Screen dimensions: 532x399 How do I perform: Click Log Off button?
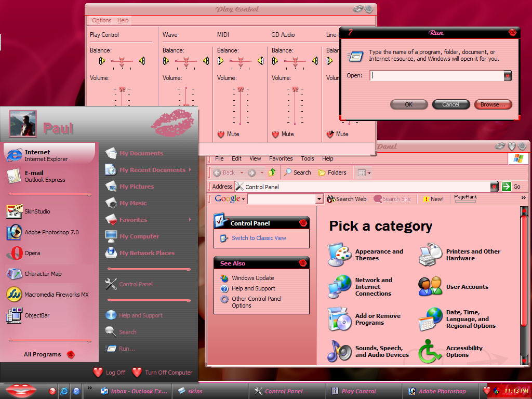(109, 372)
